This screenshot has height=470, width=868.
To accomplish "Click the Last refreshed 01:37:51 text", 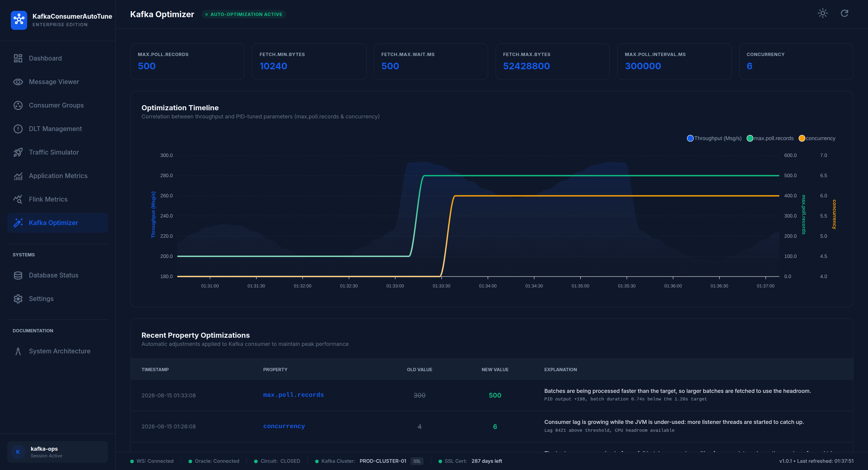I will pos(825,461).
